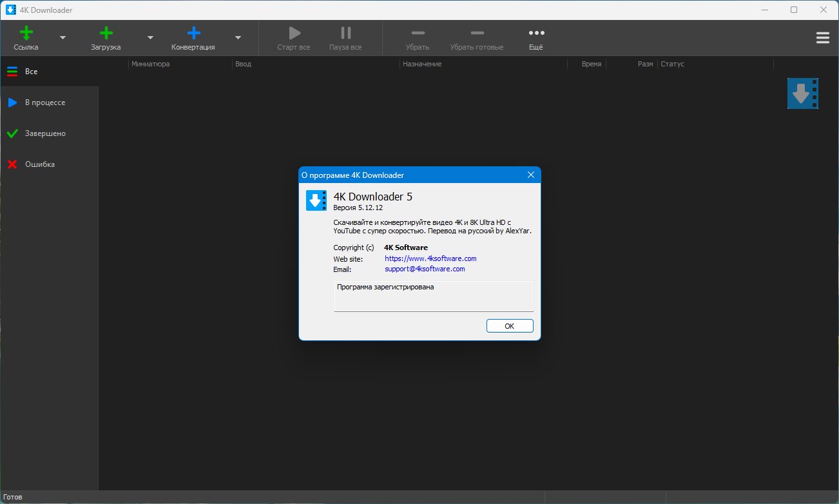
Task: Select the Все filter in sidebar
Action: coord(49,72)
